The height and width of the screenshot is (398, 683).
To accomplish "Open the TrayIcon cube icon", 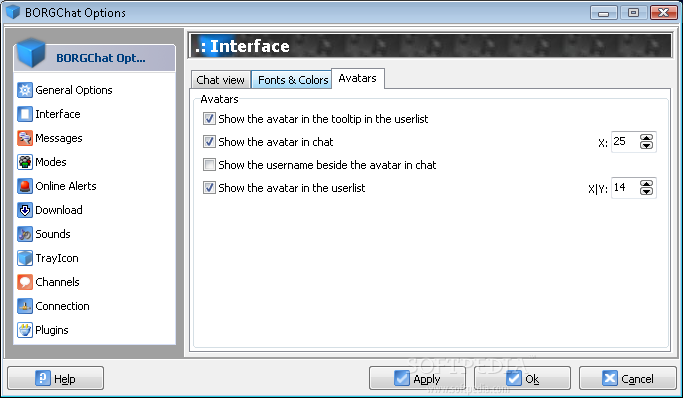I will [x=25, y=258].
